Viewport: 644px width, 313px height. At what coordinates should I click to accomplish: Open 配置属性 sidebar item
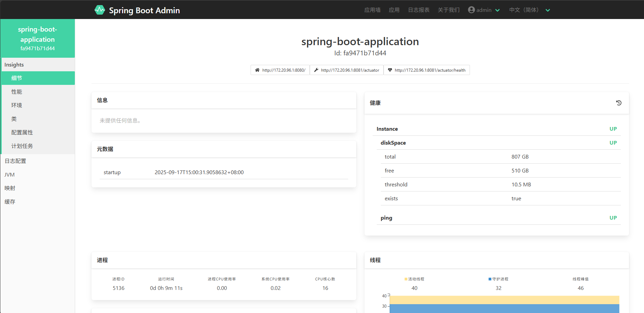(38, 132)
